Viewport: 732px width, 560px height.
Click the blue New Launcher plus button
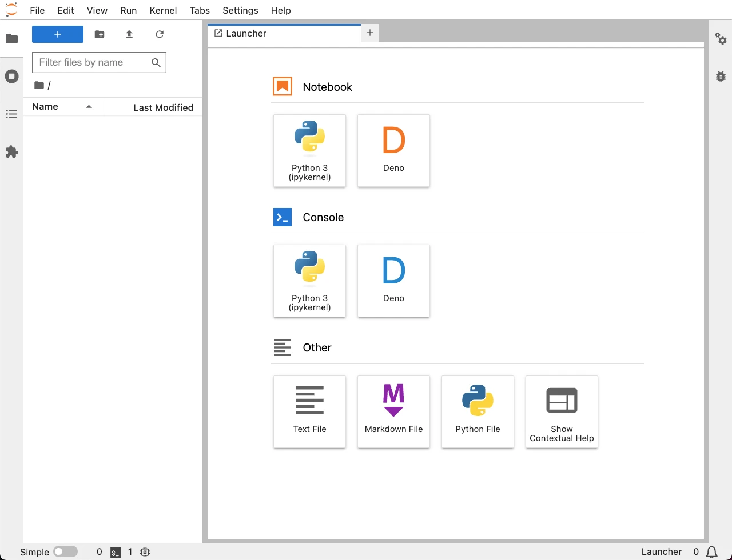click(x=58, y=34)
